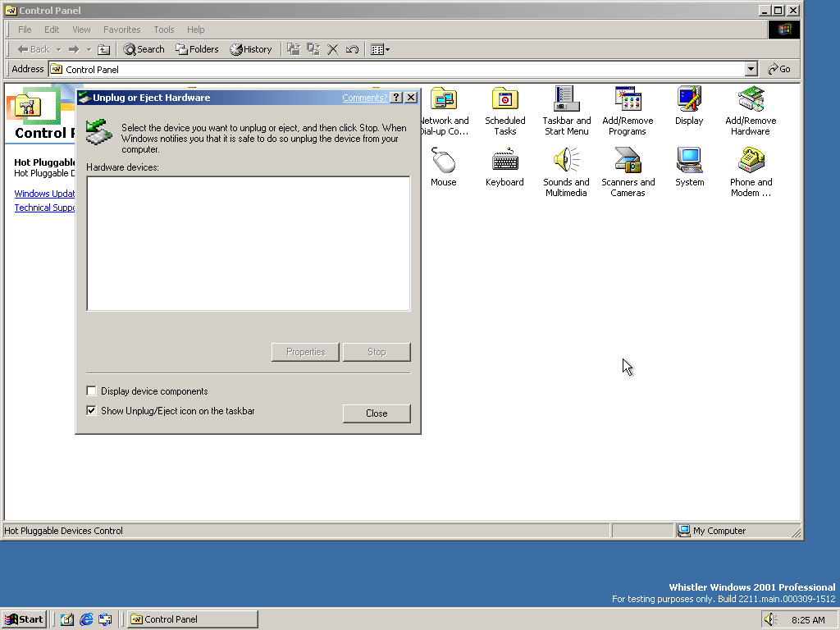Click the Back toolbar button

(x=33, y=49)
